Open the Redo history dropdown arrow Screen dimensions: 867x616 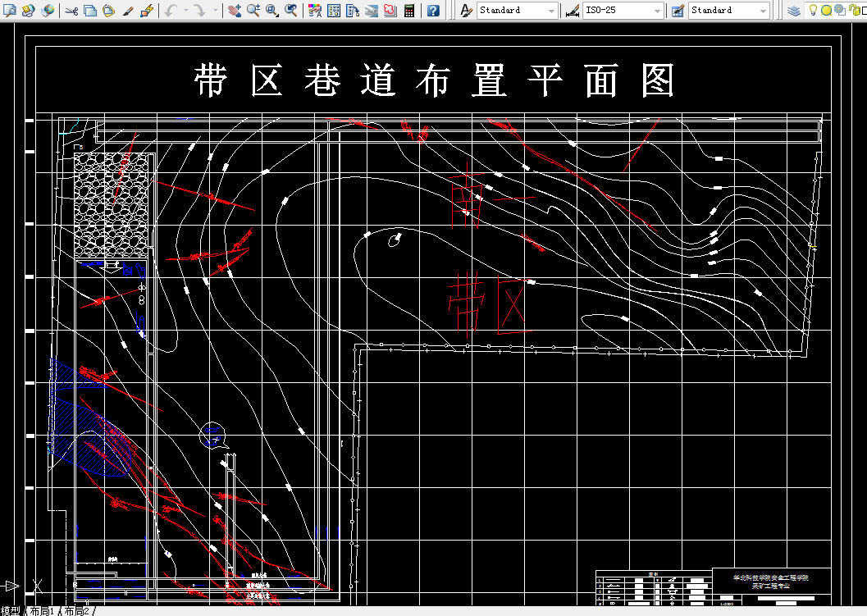(215, 10)
